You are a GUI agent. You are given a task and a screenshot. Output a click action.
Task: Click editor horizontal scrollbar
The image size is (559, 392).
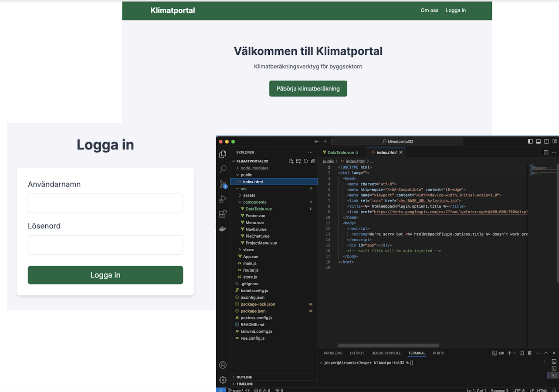tap(389, 345)
